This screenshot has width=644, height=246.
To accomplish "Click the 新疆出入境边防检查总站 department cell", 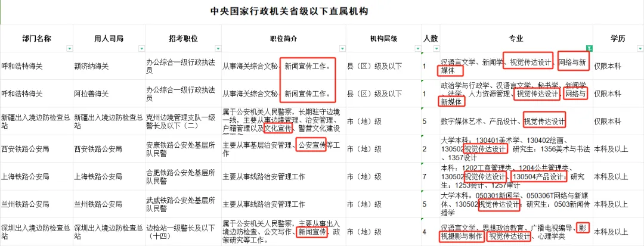I will point(36,122).
